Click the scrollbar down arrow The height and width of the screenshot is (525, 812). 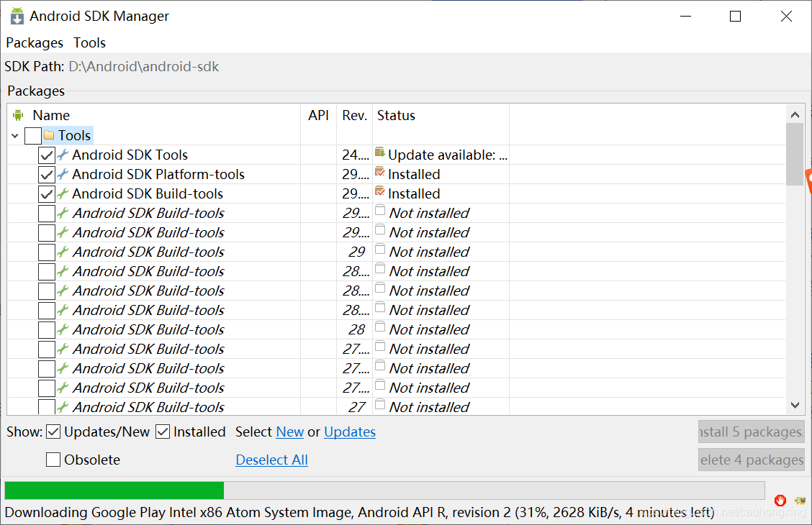[x=795, y=405]
